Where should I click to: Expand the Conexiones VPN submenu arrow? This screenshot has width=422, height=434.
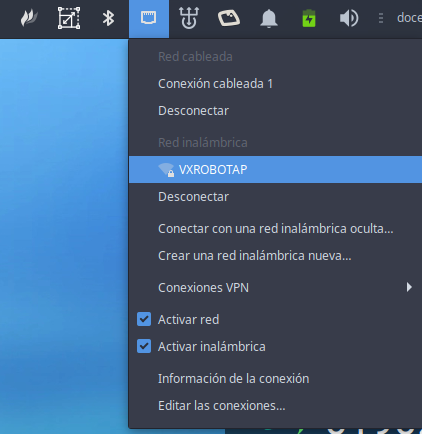409,287
